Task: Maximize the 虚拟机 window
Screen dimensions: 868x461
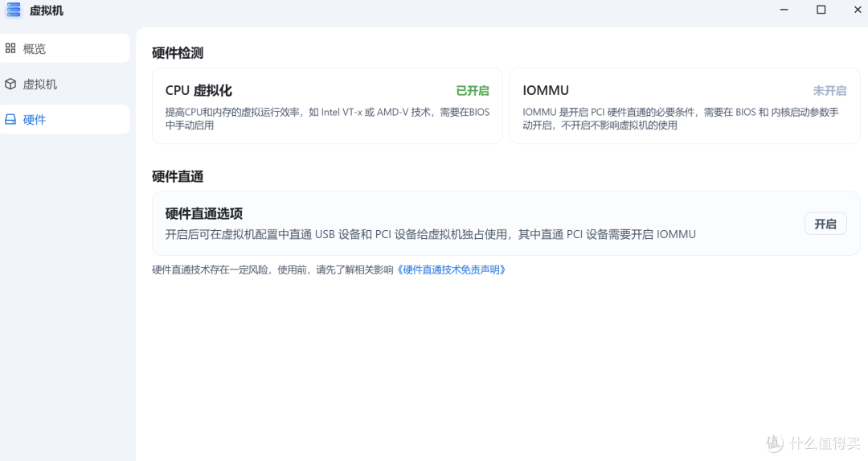Action: coord(821,10)
